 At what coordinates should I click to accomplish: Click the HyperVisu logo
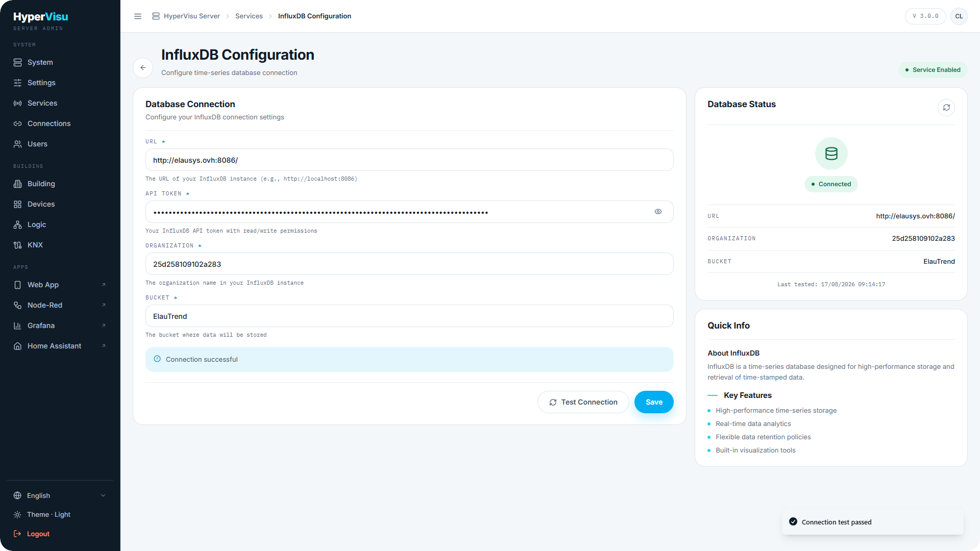tap(41, 17)
